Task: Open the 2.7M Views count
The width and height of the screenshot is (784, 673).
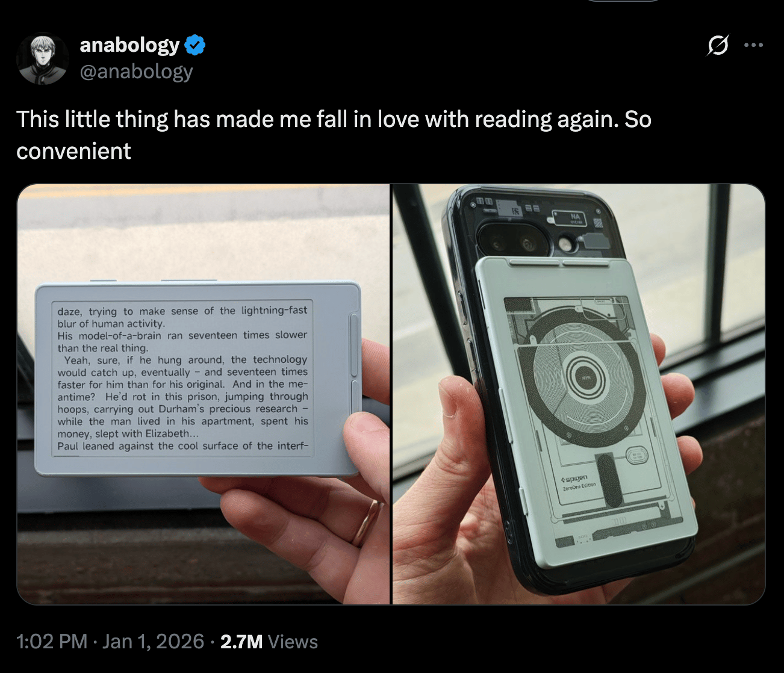Action: click(x=269, y=642)
